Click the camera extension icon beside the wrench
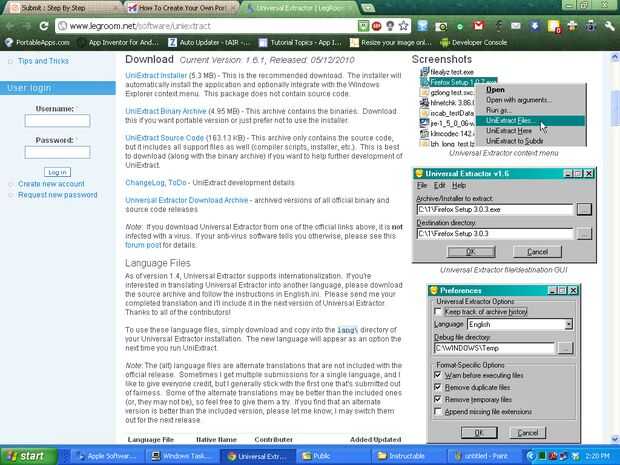 (x=591, y=26)
